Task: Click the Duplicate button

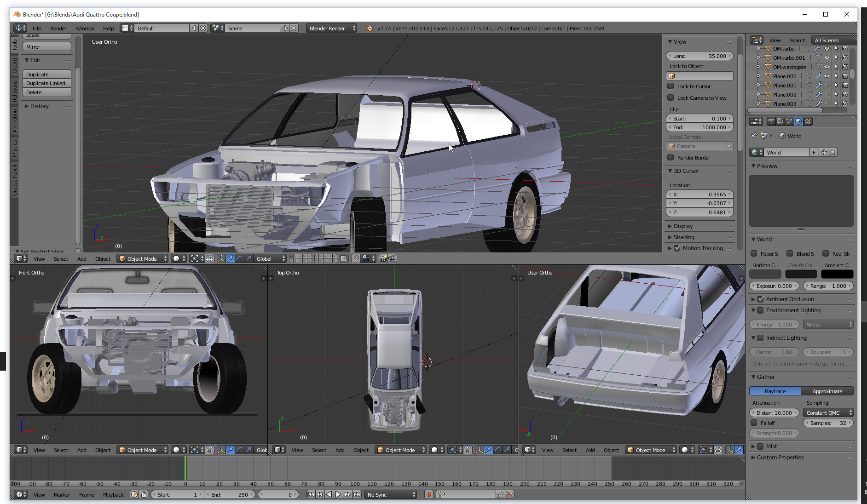Action: (48, 74)
